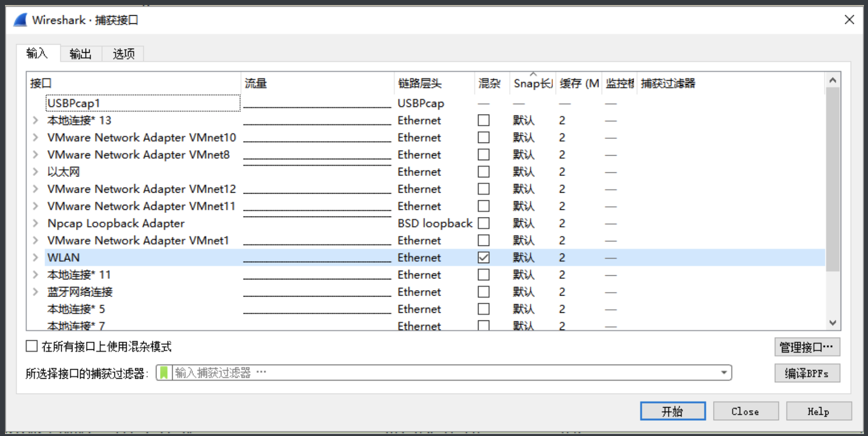Click the green bookmark icon in capture filter field
The width and height of the screenshot is (868, 436).
coord(164,373)
